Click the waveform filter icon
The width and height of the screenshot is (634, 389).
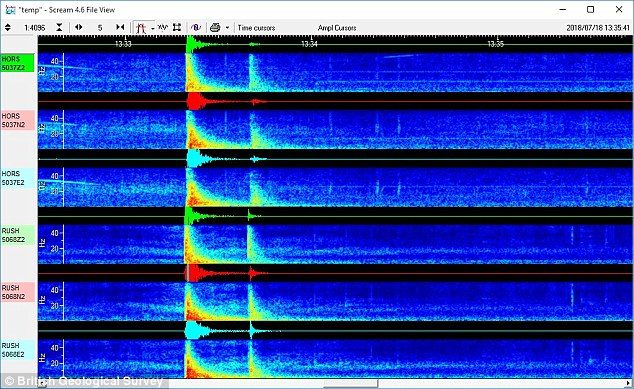click(x=163, y=27)
